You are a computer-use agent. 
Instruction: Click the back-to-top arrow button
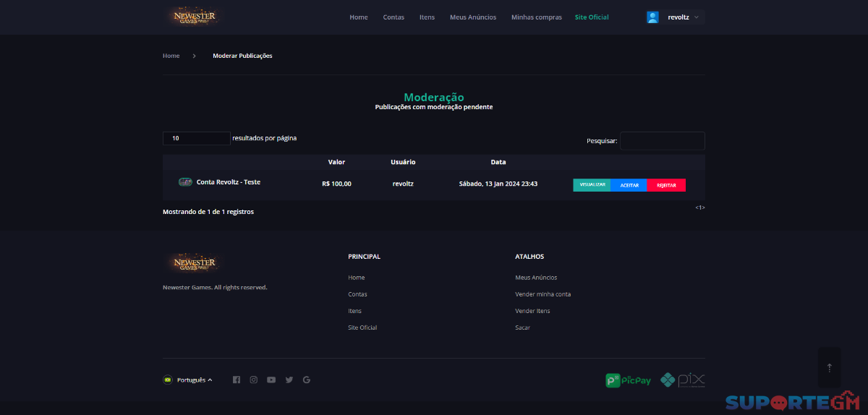point(830,367)
